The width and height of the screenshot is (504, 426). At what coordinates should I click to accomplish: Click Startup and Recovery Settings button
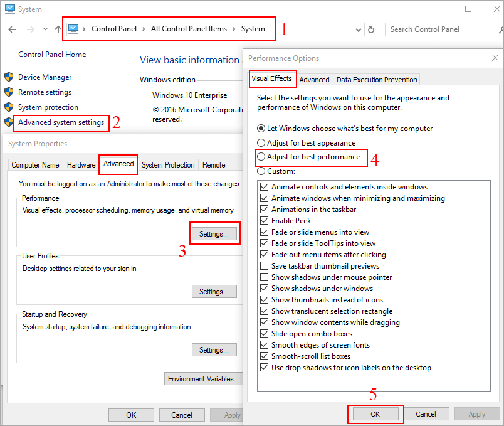point(214,349)
